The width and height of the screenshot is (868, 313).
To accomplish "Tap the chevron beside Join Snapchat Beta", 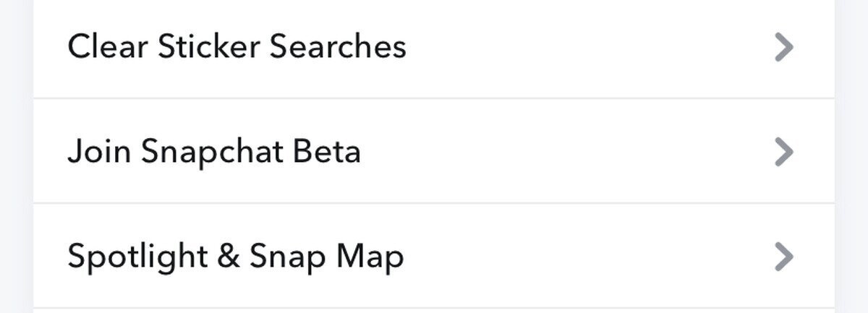I will [x=783, y=152].
